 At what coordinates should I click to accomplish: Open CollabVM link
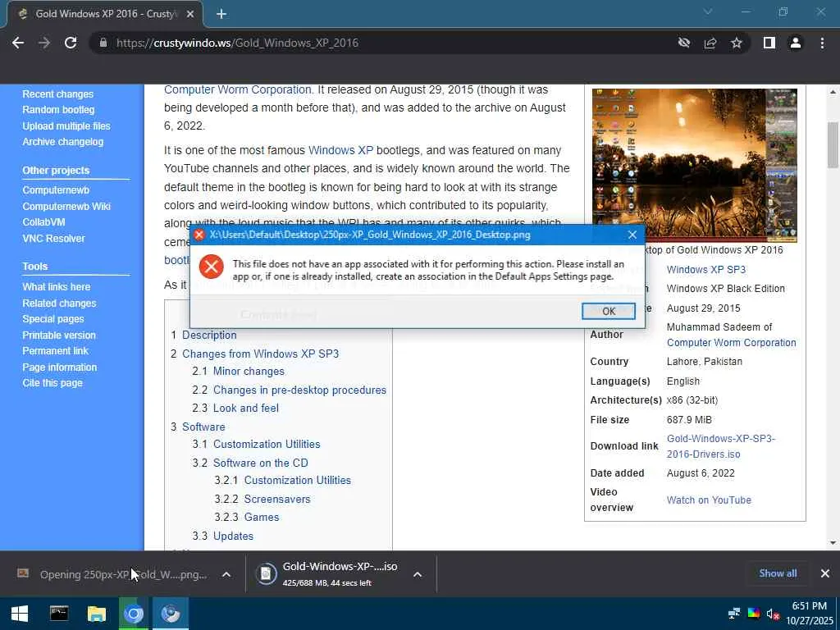43,222
